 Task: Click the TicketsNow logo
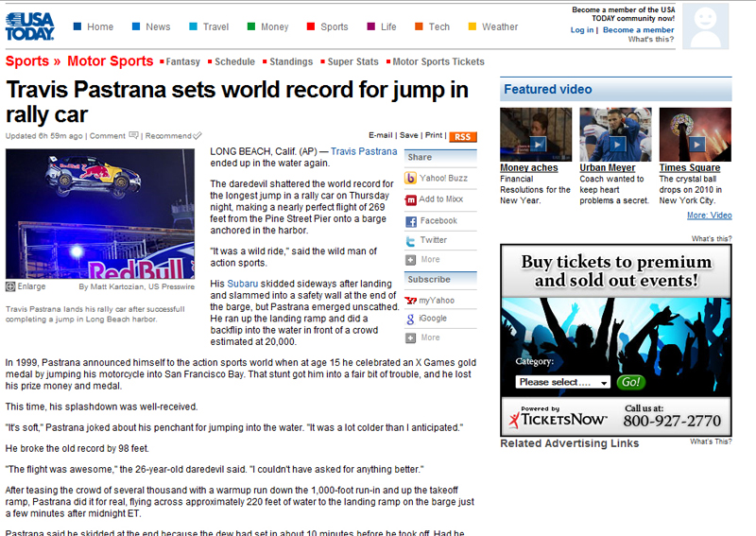(558, 418)
